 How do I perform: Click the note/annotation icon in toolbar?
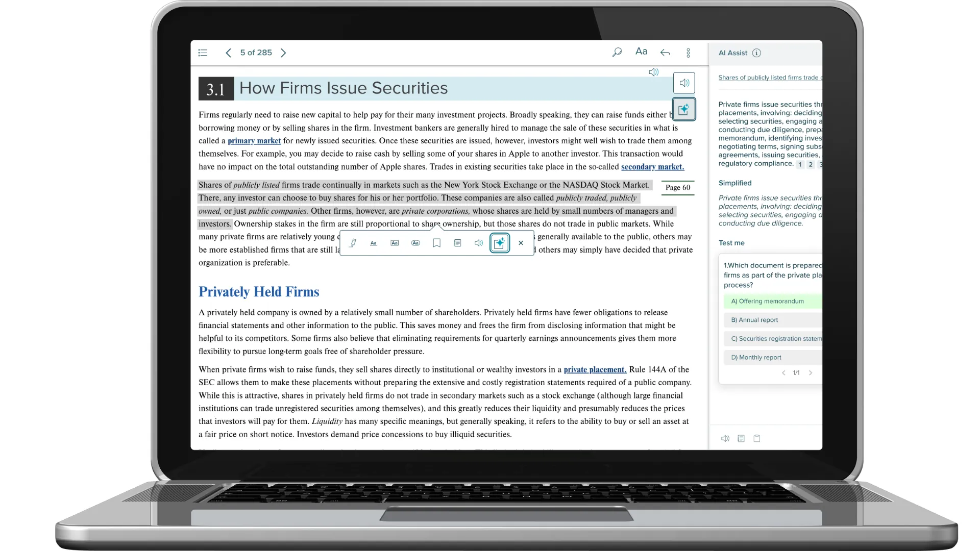[x=458, y=243]
